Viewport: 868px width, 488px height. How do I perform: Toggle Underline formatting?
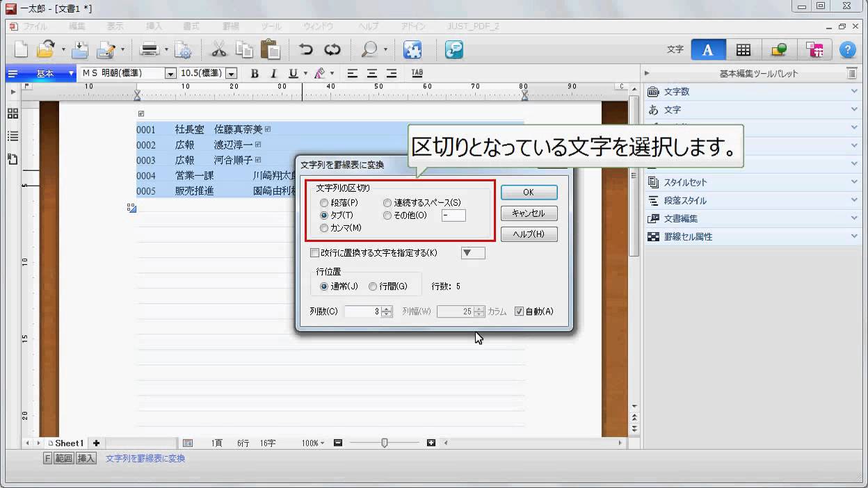pos(293,73)
